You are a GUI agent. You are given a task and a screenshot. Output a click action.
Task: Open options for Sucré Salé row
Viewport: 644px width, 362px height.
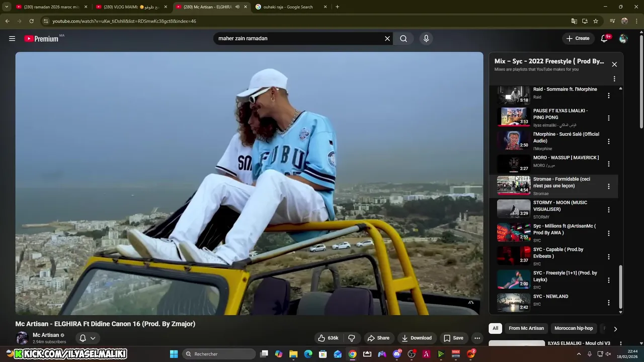[608, 141]
